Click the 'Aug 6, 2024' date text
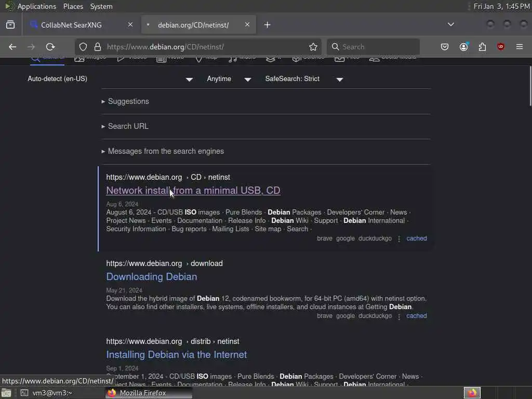Viewport: 532px width, 399px height. tap(122, 204)
